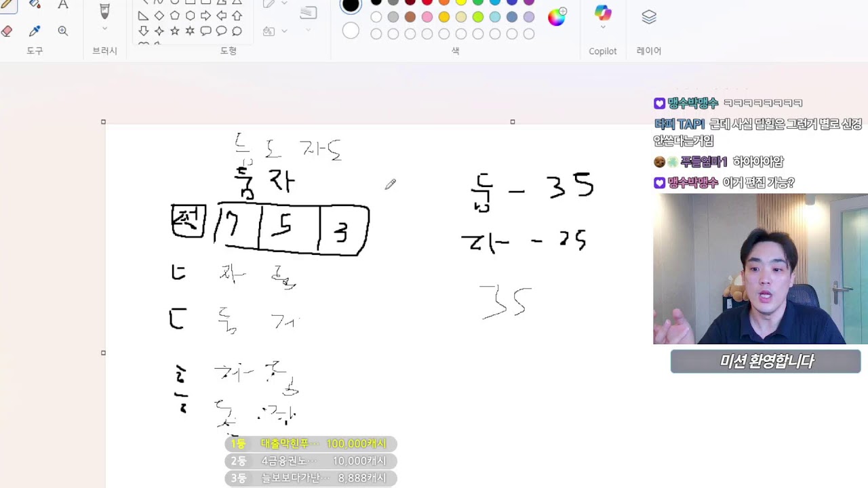Image resolution: width=868 pixels, height=488 pixels.
Task: Pick the pink palette swatch
Action: click(427, 17)
